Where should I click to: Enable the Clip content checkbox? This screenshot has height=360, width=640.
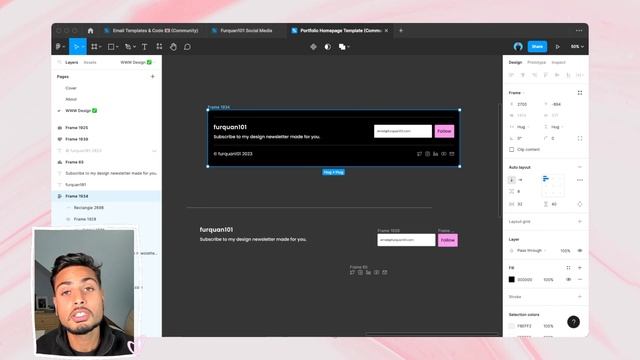[x=511, y=149]
